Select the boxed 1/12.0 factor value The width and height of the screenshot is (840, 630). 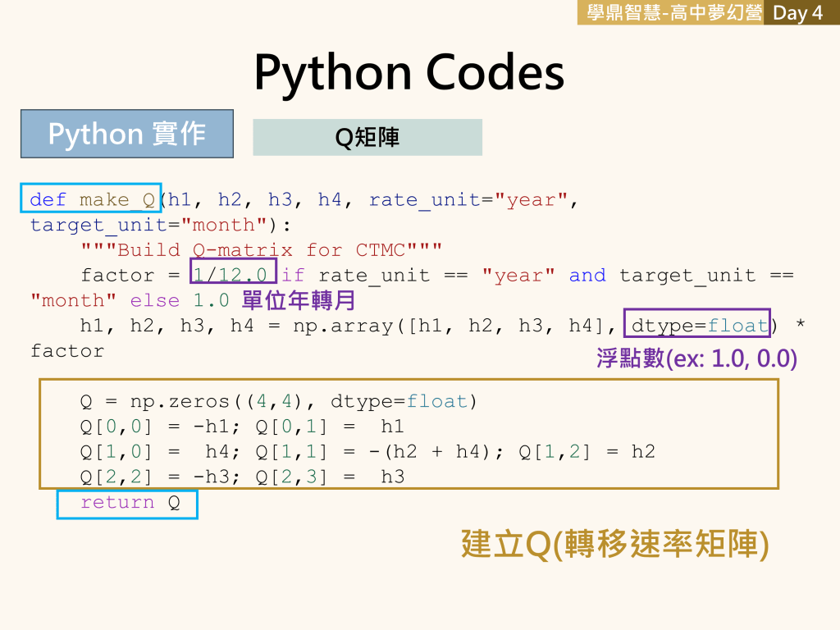(233, 275)
